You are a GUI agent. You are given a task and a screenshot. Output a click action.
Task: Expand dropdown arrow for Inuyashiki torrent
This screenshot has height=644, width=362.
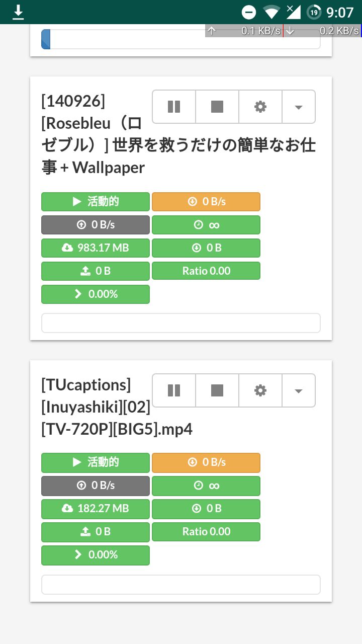[x=299, y=390]
